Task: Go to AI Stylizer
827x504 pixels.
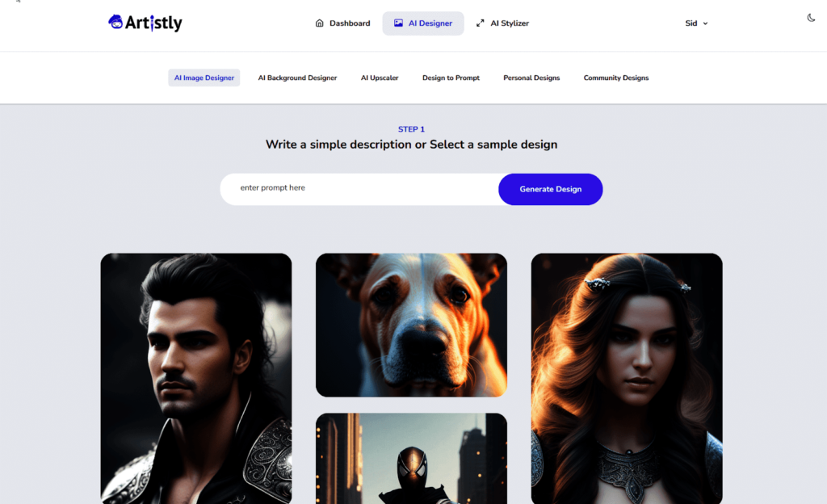Action: [x=502, y=23]
